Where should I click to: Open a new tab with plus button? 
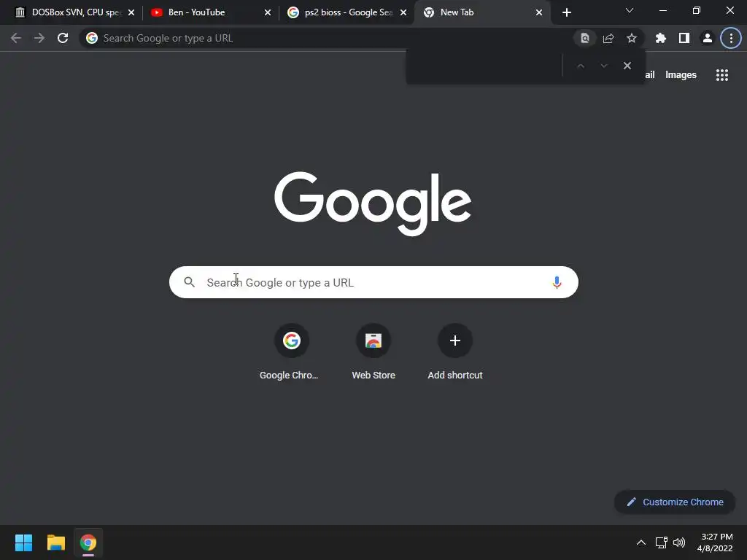pos(566,13)
